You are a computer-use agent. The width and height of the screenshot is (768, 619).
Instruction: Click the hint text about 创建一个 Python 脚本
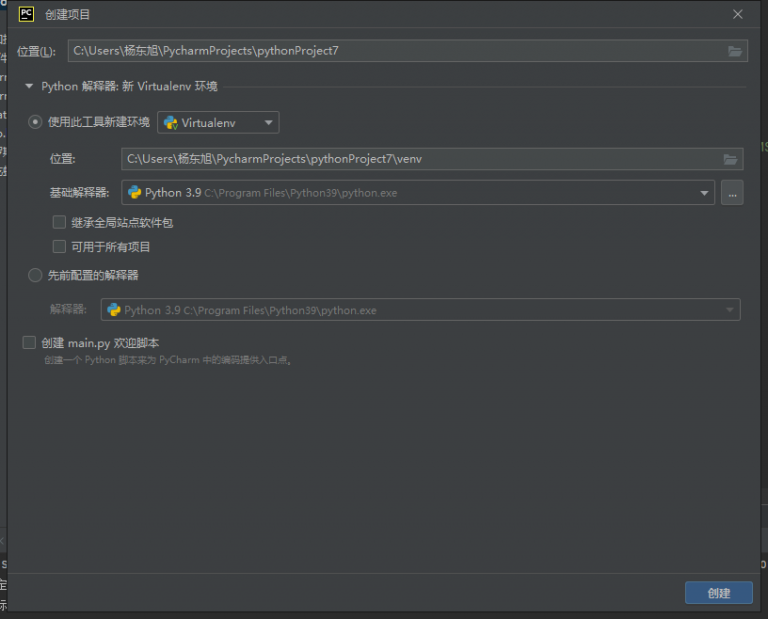point(168,360)
